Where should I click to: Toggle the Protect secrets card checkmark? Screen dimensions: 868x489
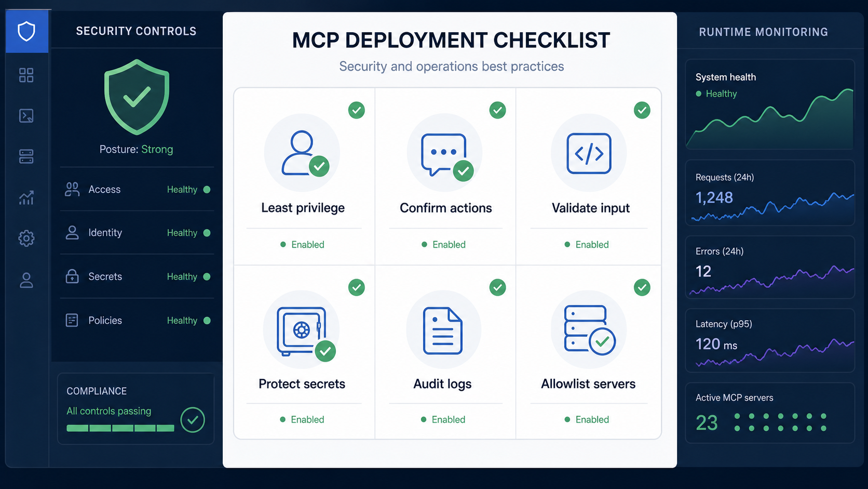(x=357, y=287)
